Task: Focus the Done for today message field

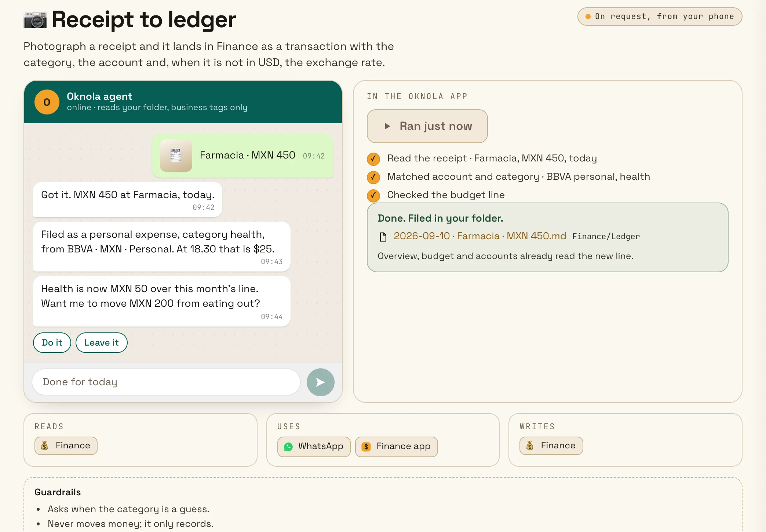Action: pos(166,382)
